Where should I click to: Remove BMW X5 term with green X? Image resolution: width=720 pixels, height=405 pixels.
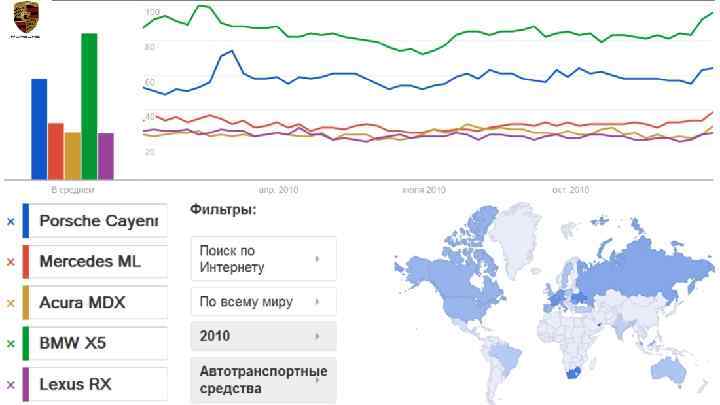[x=11, y=344]
